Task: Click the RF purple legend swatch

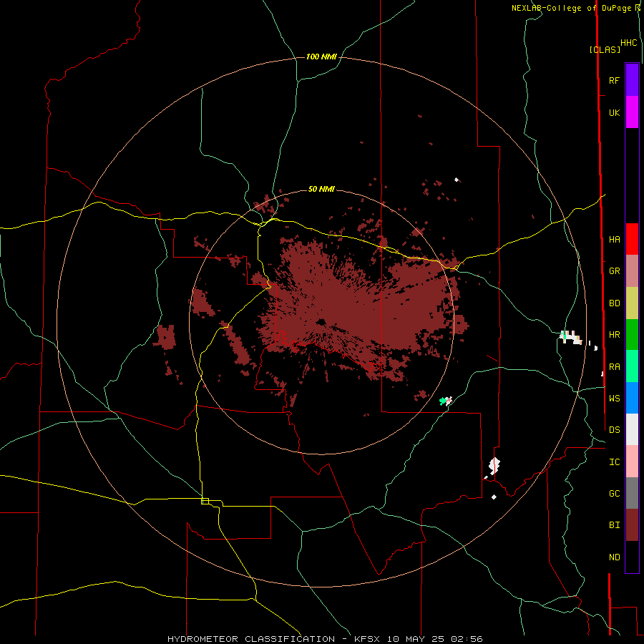Action: point(632,80)
